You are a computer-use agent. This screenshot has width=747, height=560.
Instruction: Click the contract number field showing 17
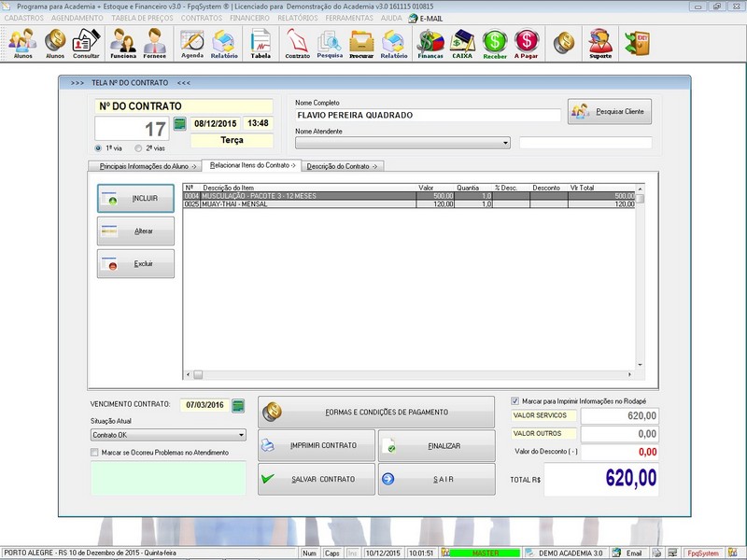coord(132,129)
